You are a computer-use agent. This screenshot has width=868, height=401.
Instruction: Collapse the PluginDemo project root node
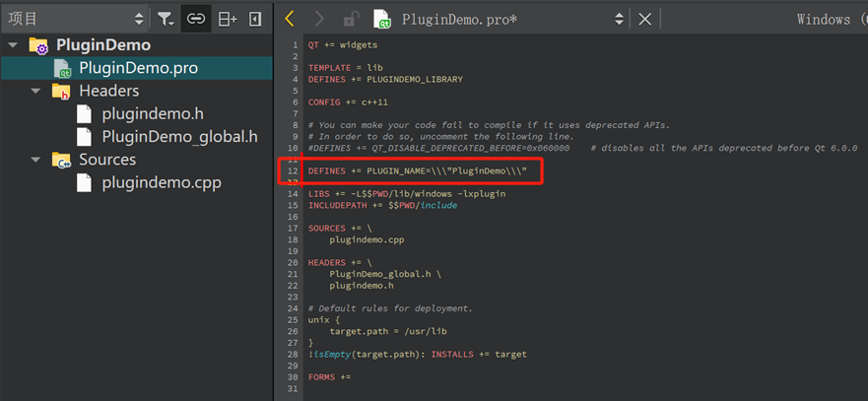pyautogui.click(x=13, y=45)
